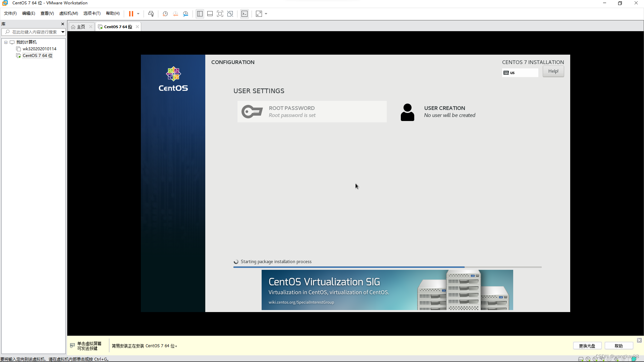Switch to the CentOS 7 64位 tab
644x362 pixels.
(x=116, y=26)
